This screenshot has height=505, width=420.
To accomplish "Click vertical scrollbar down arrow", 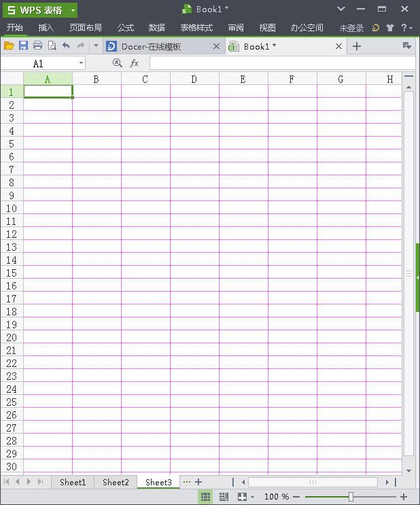I will pos(408,470).
